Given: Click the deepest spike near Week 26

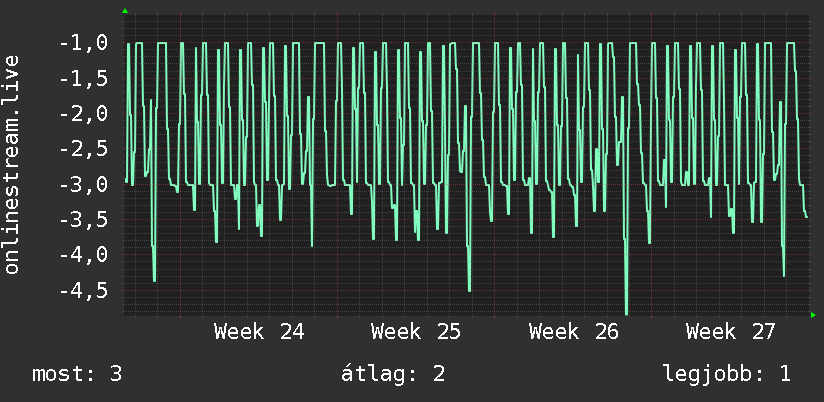Looking at the screenshot, I should 626,311.
